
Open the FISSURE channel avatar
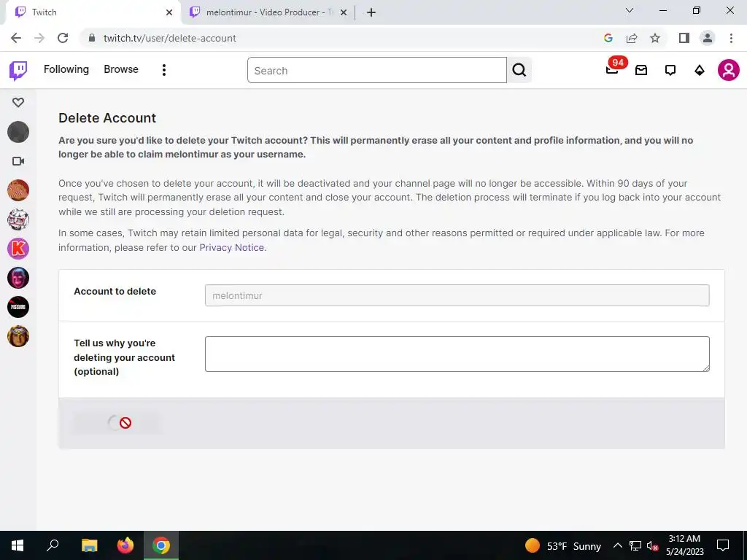pos(18,307)
